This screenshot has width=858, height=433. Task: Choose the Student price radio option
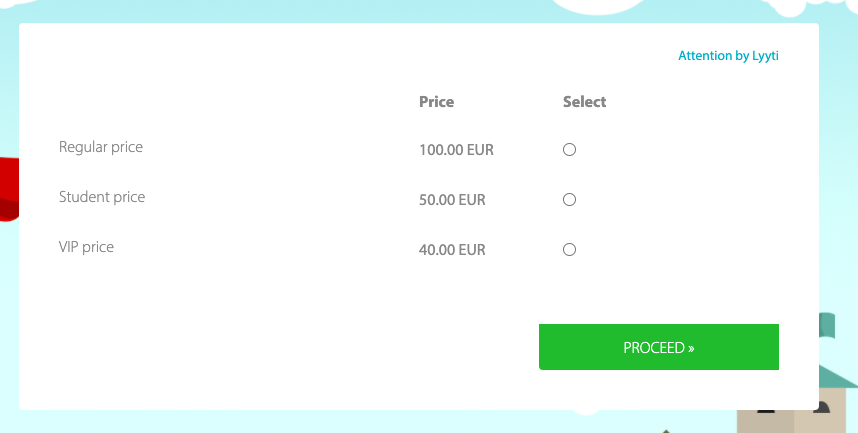click(569, 200)
